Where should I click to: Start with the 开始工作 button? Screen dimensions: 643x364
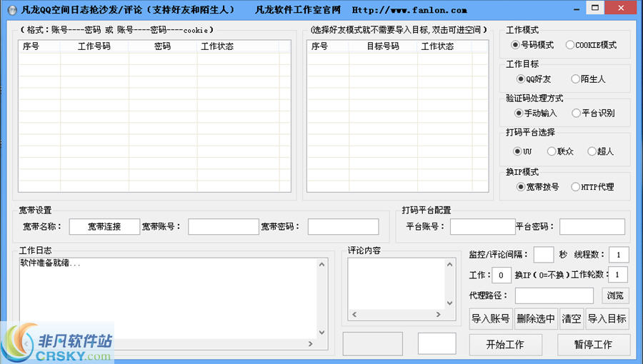coord(505,345)
